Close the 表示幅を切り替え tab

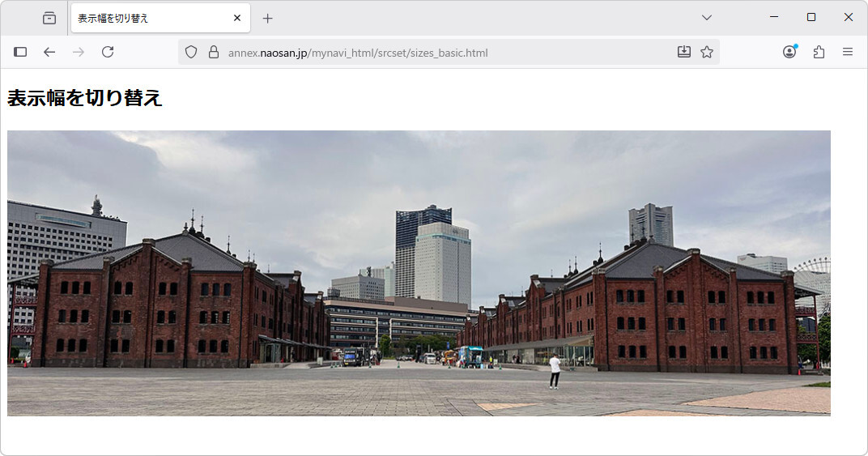(x=237, y=18)
